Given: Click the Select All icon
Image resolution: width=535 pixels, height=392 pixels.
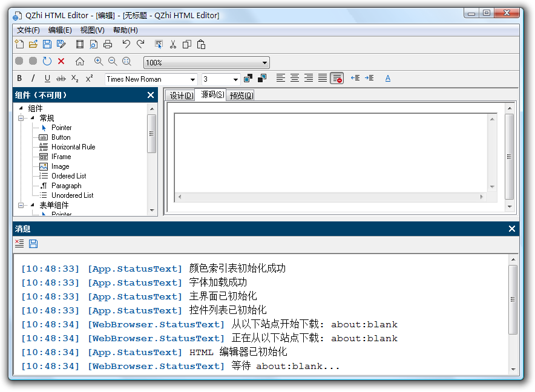Looking at the screenshot, I should tap(159, 44).
